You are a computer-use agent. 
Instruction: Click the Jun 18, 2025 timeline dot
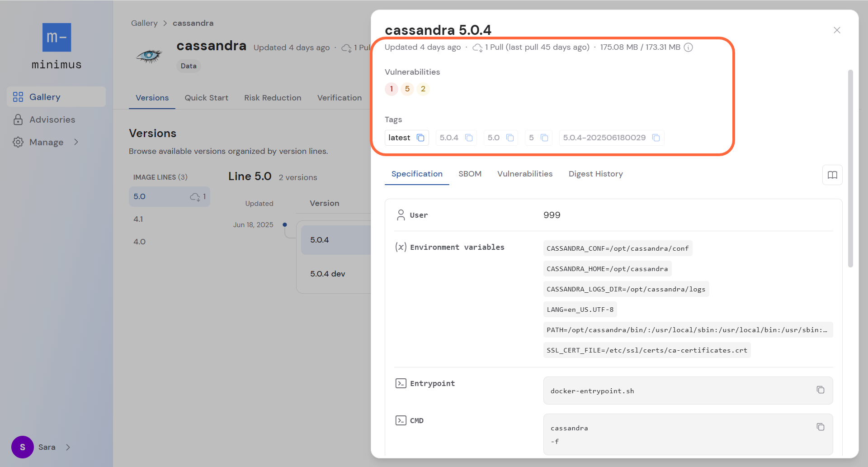(285, 224)
